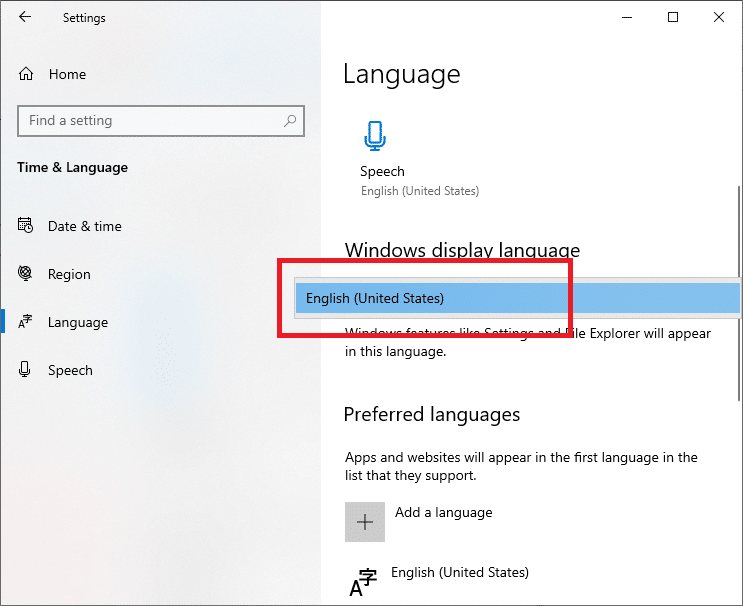Click the Preferred languages heading

coord(432,415)
